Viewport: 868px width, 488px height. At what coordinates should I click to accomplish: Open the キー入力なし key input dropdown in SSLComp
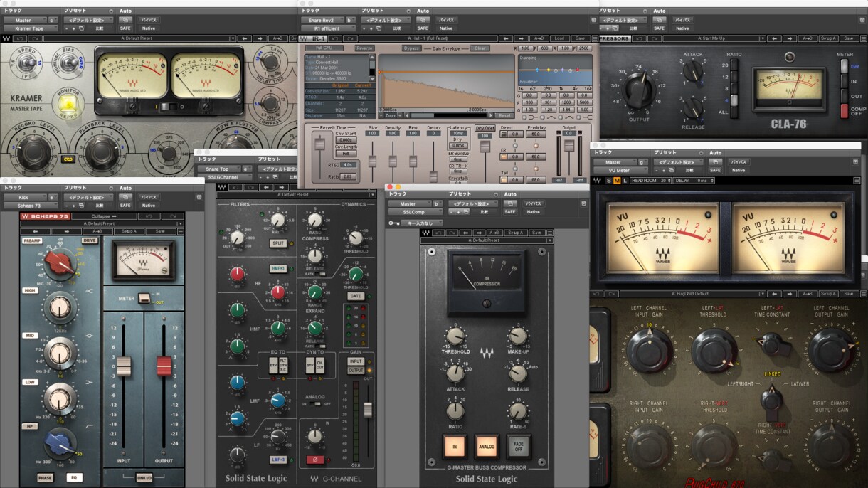422,223
